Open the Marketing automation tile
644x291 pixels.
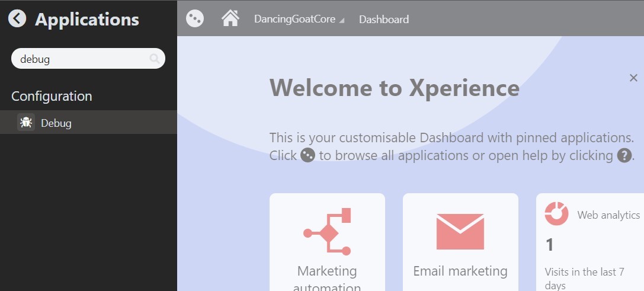click(328, 242)
